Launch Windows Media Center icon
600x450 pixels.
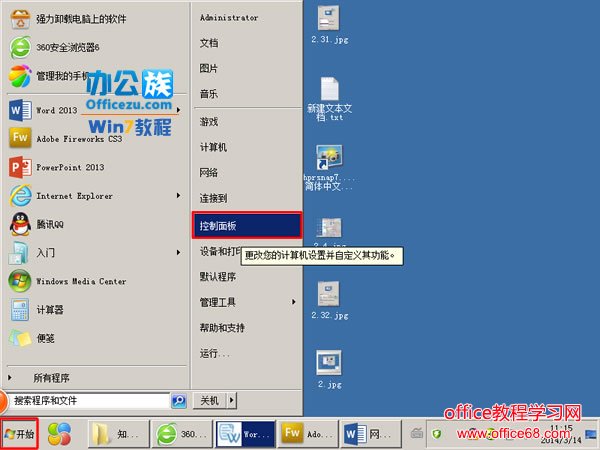coord(20,281)
